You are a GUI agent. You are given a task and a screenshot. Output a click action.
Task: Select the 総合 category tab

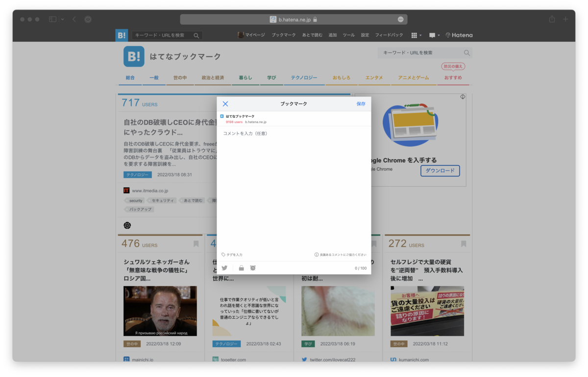coord(130,78)
